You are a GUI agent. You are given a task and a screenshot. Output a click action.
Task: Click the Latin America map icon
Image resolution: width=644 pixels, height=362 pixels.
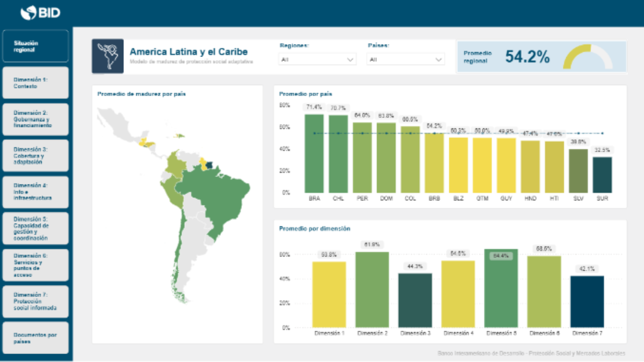(x=107, y=57)
